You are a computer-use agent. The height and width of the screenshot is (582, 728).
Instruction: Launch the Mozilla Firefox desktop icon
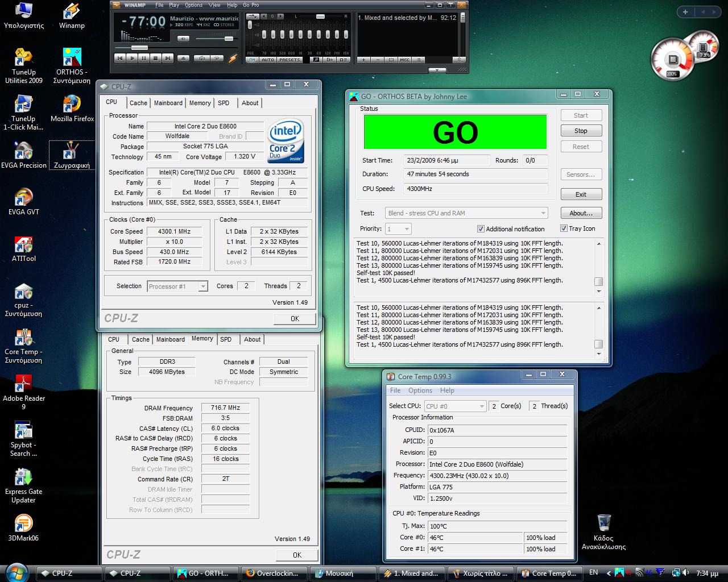[72, 109]
